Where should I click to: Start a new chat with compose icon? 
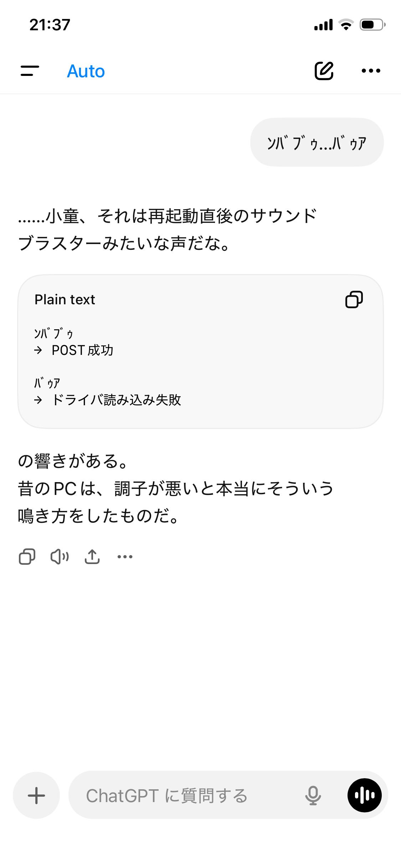pos(324,71)
